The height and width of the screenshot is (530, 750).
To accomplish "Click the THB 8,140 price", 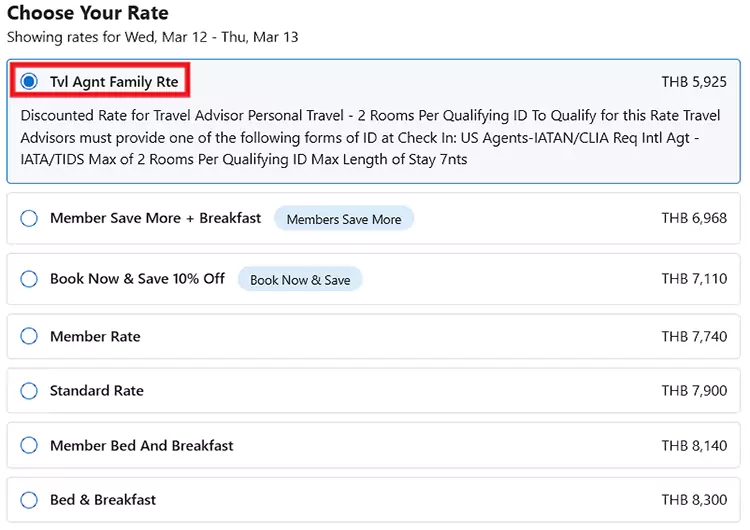I will 694,445.
